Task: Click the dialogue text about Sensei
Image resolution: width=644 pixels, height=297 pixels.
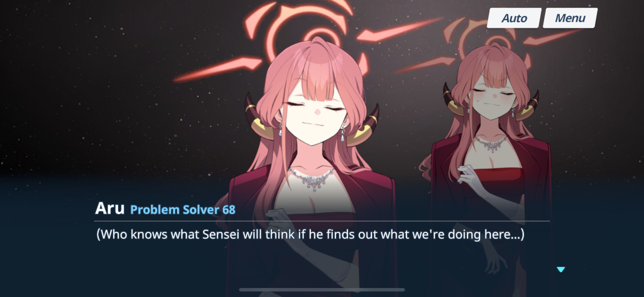Action: pos(310,235)
